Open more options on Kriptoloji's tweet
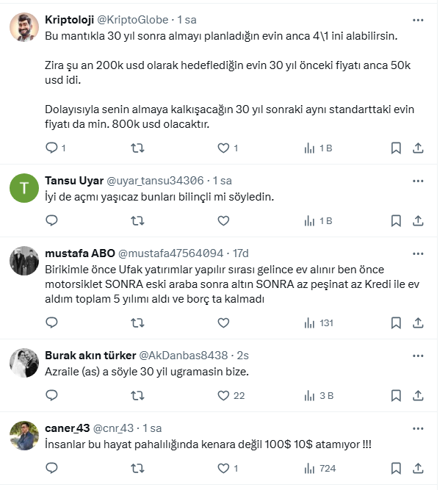The height and width of the screenshot is (490, 448). click(418, 18)
